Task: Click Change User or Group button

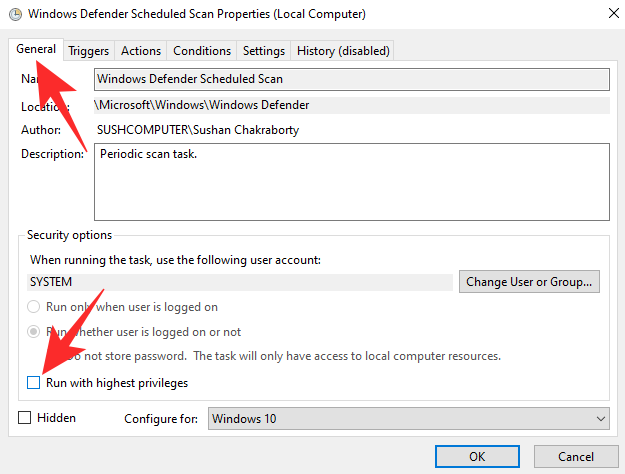Action: pyautogui.click(x=530, y=282)
